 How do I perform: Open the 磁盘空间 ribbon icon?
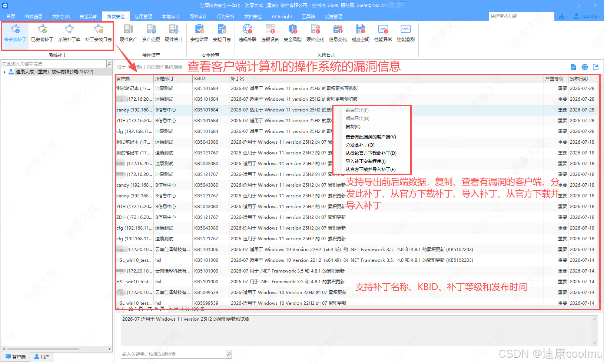361,33
